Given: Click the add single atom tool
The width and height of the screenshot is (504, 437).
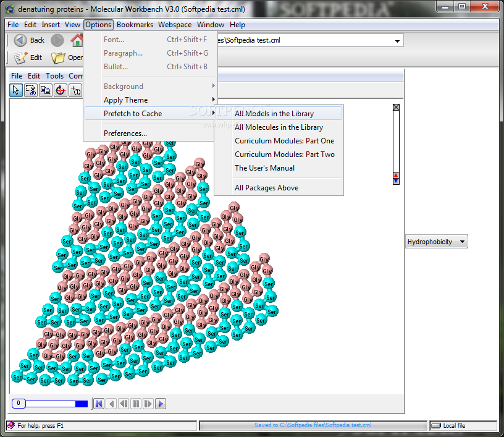Looking at the screenshot, I should click(x=75, y=90).
